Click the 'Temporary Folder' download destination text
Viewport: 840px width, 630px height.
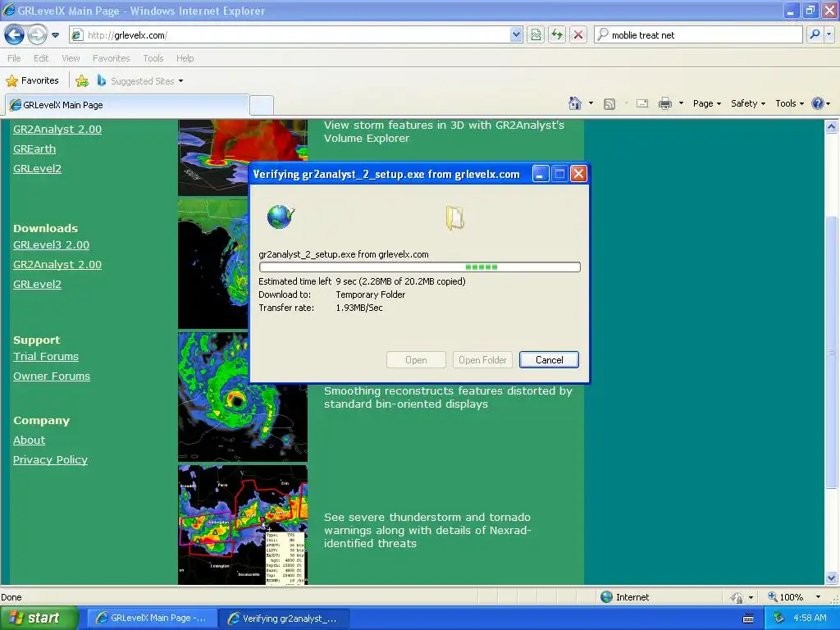370,294
